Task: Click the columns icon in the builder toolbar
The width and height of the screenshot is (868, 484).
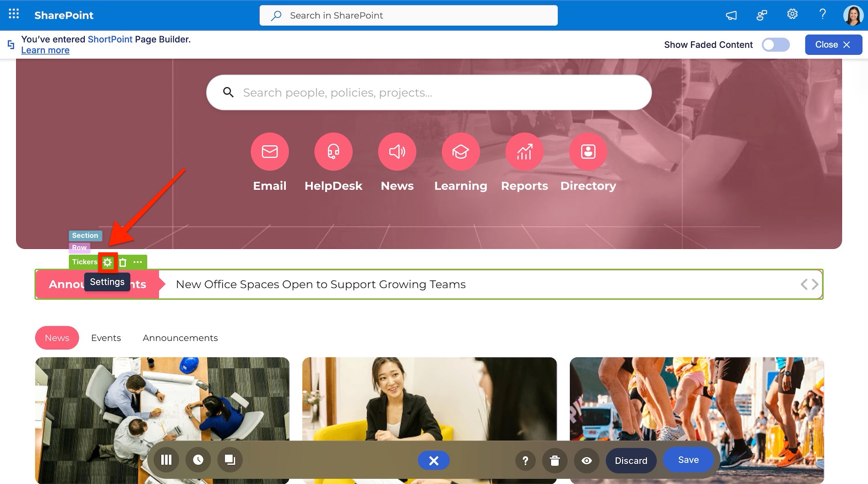Action: coord(166,460)
